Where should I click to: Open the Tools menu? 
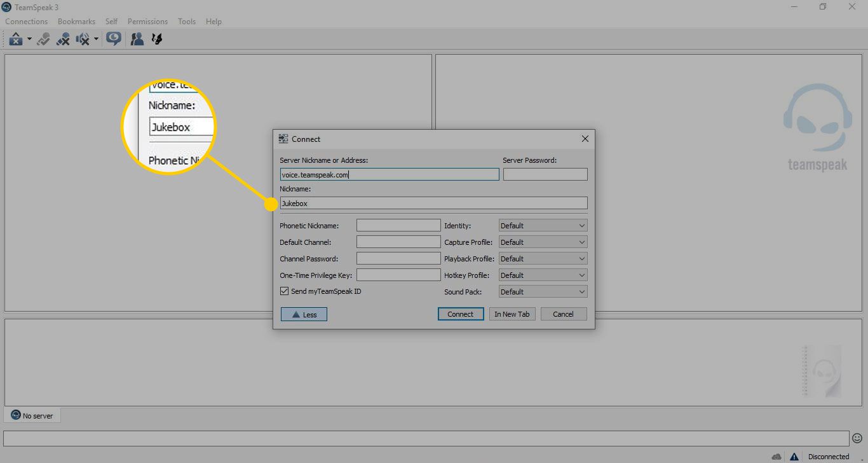click(x=187, y=22)
